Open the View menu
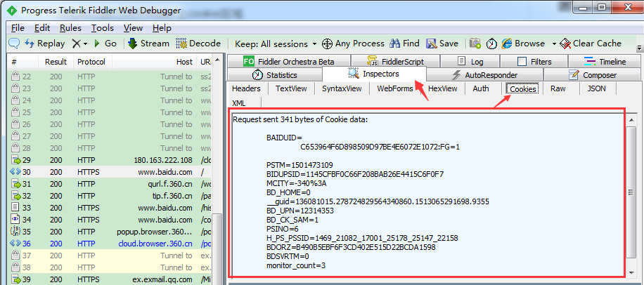Viewport: 644px width, 285px height. tap(133, 28)
